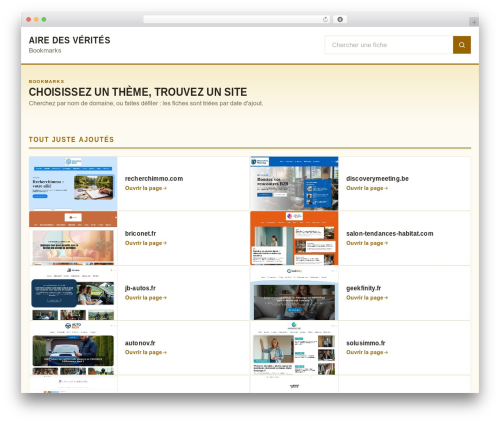Click the jb-autos.fr title
The height and width of the screenshot is (423, 500).
(x=140, y=288)
